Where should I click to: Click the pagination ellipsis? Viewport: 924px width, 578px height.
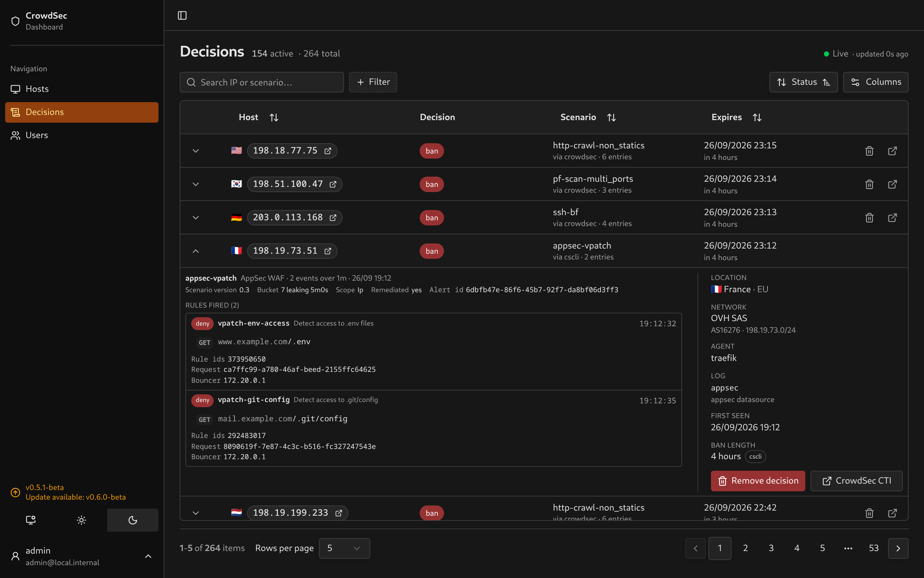848,548
